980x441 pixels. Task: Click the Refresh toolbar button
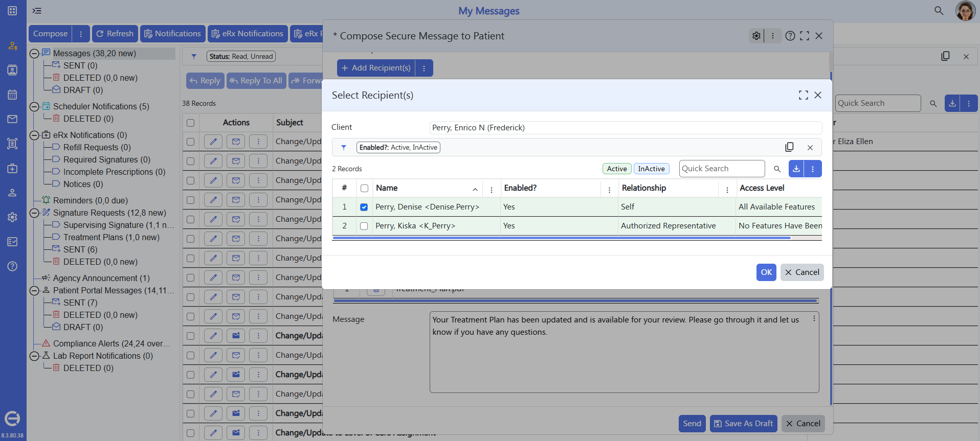(x=115, y=34)
